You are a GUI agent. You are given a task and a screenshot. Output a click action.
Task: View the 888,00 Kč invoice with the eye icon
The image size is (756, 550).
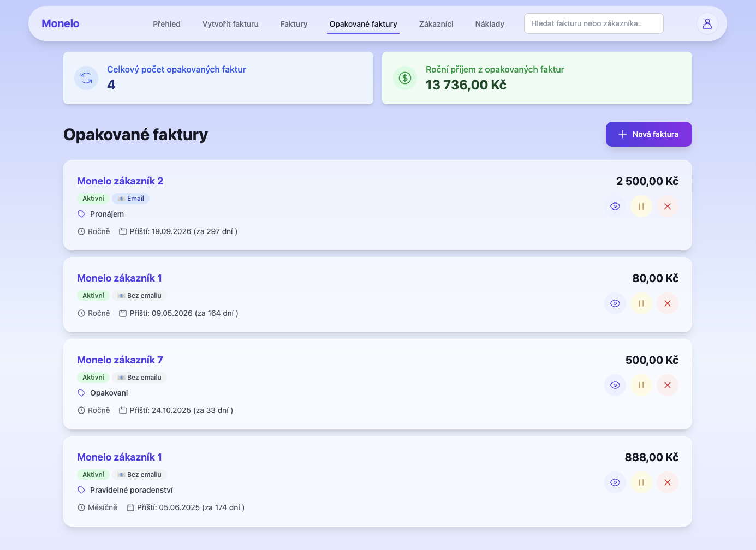(615, 482)
